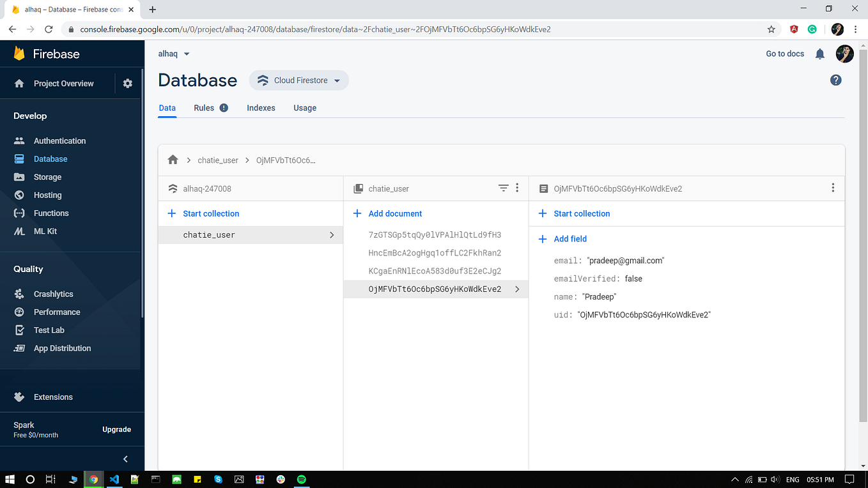This screenshot has height=488, width=868.
Task: Switch to the Rules tab
Action: [203, 107]
